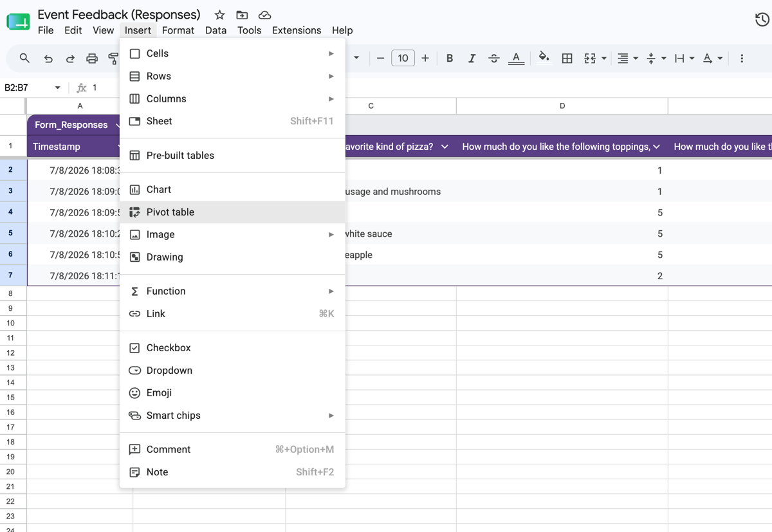Image resolution: width=772 pixels, height=532 pixels.
Task: Open text rotation options
Action: click(712, 59)
